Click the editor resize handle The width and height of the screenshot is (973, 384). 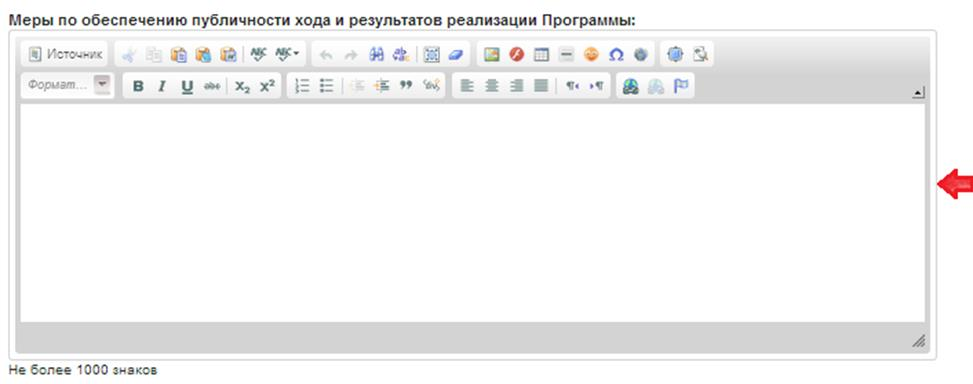pos(918,341)
